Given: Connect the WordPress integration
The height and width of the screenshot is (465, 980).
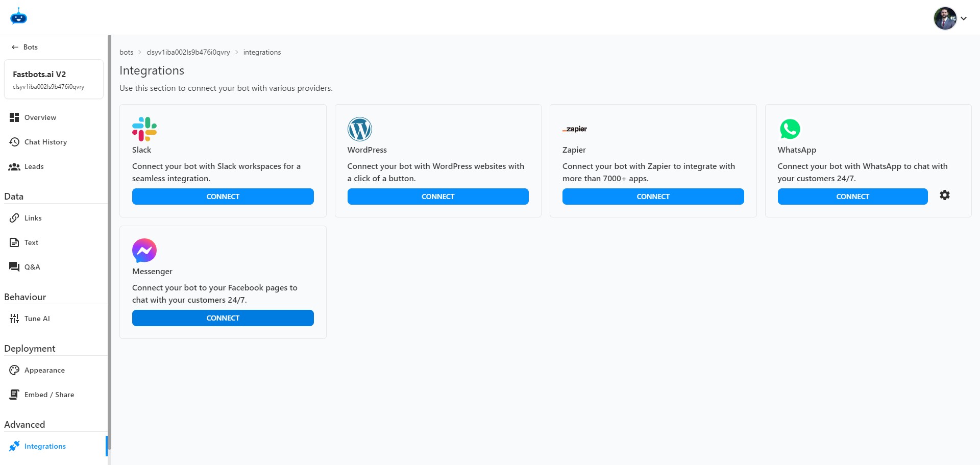Looking at the screenshot, I should tap(438, 197).
